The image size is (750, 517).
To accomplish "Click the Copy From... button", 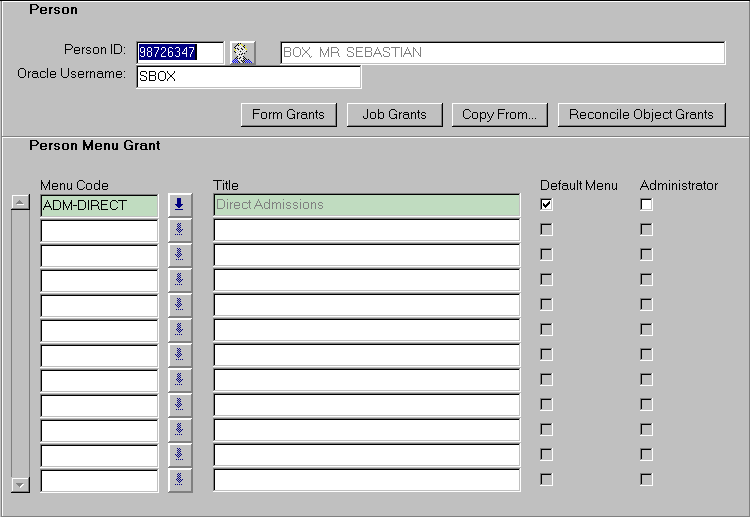I will pos(499,114).
